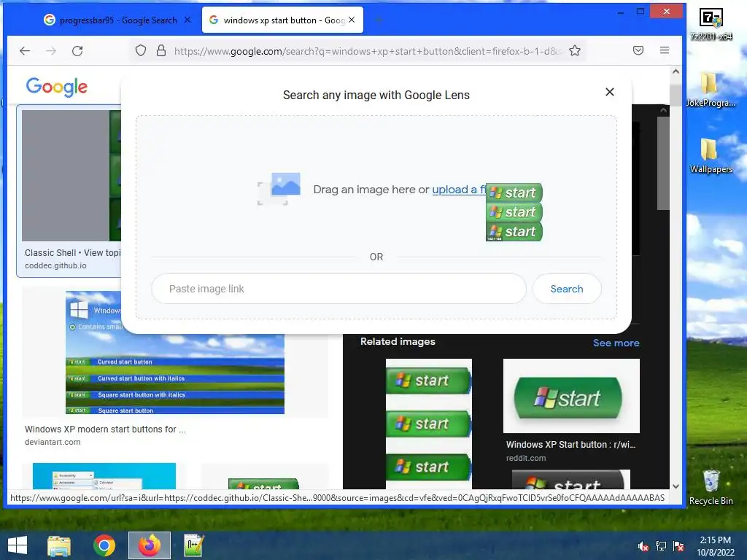Open the Classic Shell result thumbnail
Image resolution: width=747 pixels, height=560 pixels.
coord(71,176)
